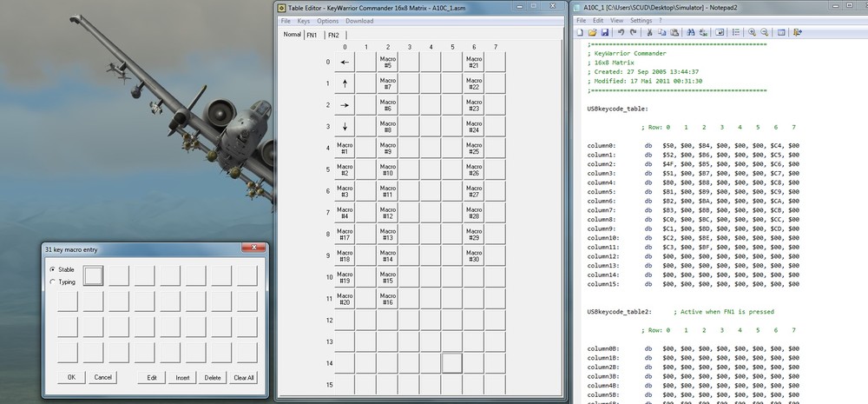Viewport: 868px width, 404px height.
Task: Open the Settings menu in Notepad2
Action: [641, 20]
